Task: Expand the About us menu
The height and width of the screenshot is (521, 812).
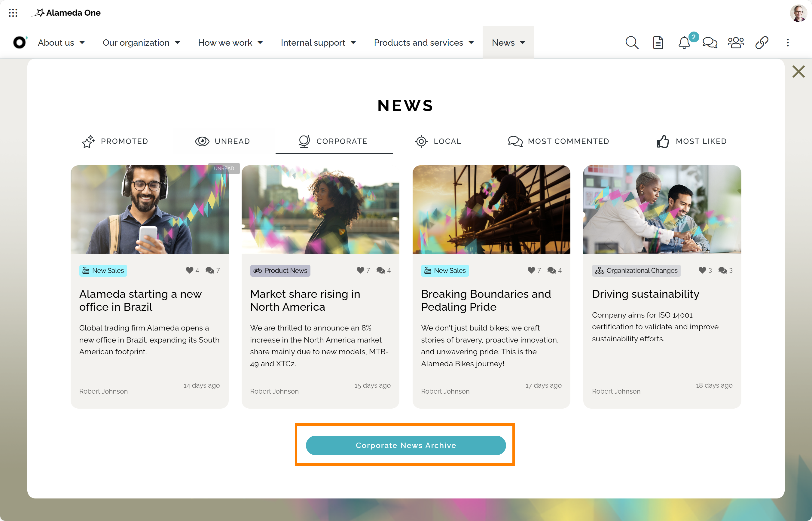Action: (x=61, y=43)
